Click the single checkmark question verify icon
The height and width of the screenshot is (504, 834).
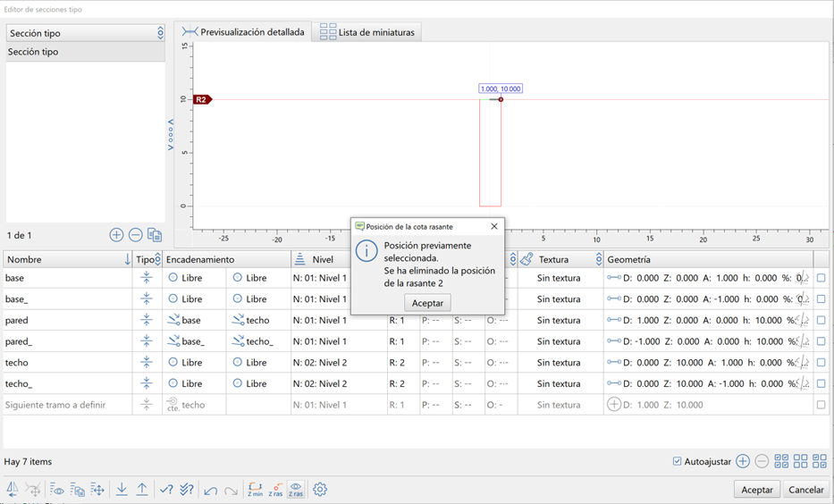tap(166, 490)
